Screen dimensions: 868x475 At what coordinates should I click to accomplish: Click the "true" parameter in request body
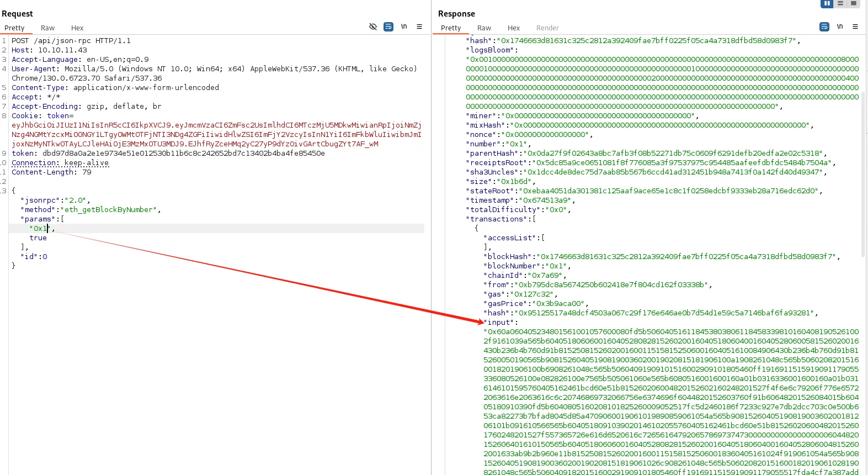[38, 237]
